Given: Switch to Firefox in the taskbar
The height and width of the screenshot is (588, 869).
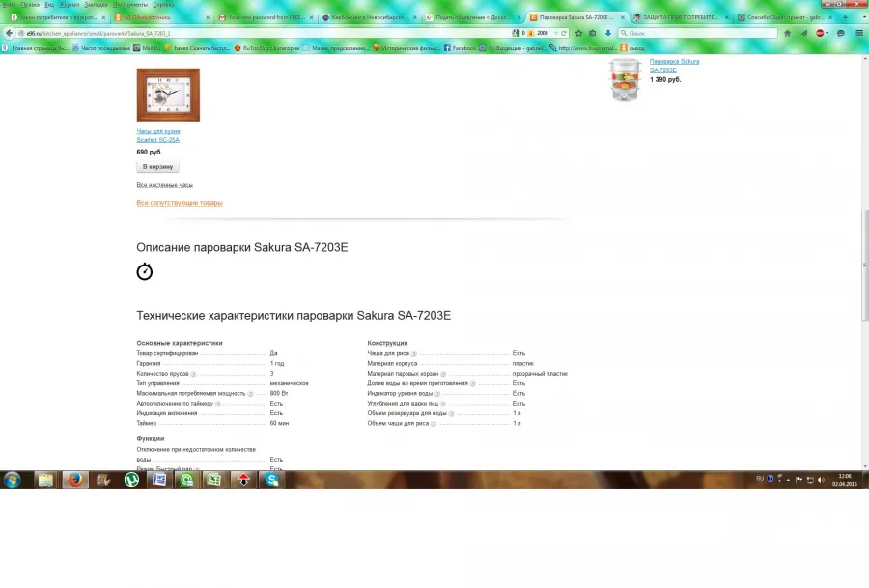Looking at the screenshot, I should [x=74, y=479].
